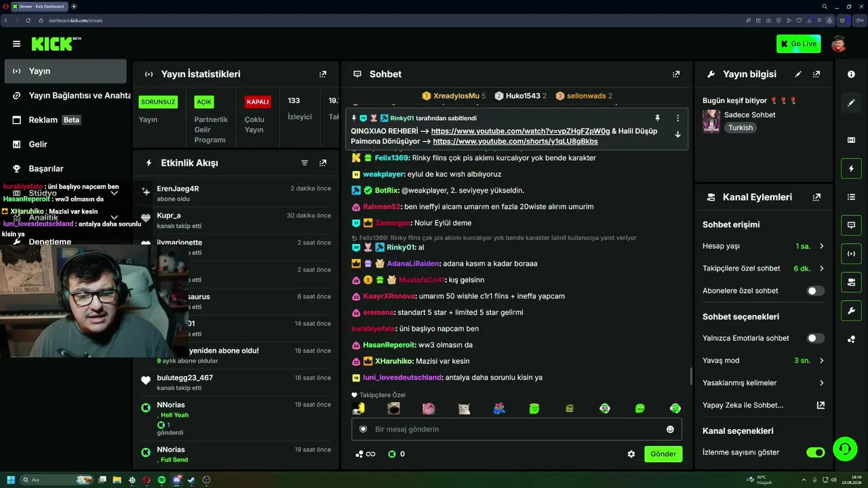Open Steam from the taskbar
Viewport: 868px width, 488px height.
tap(191, 480)
